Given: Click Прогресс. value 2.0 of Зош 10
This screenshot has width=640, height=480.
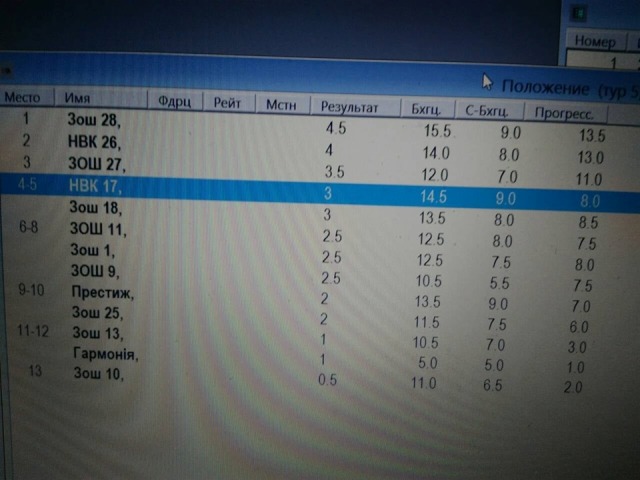Looking at the screenshot, I should tap(573, 387).
